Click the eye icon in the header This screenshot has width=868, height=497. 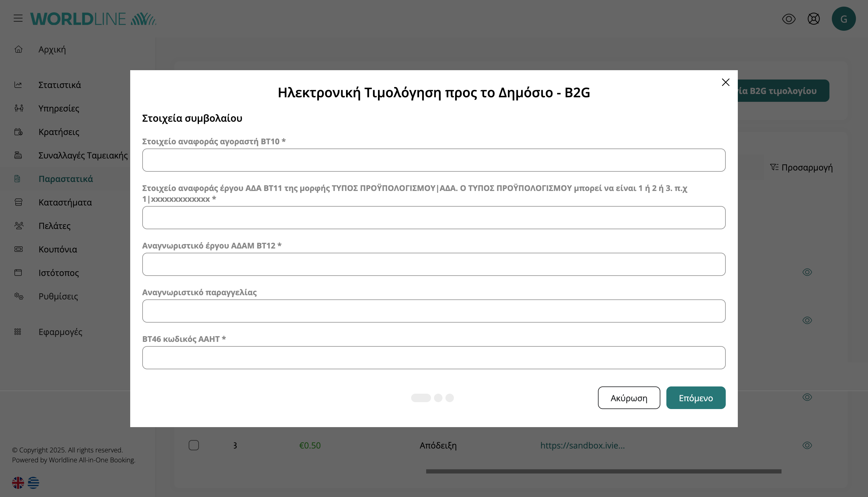(788, 19)
